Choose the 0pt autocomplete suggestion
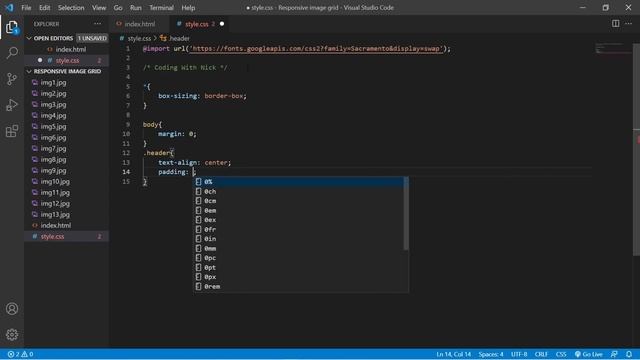Screen dimensions: 640x360 299,267
